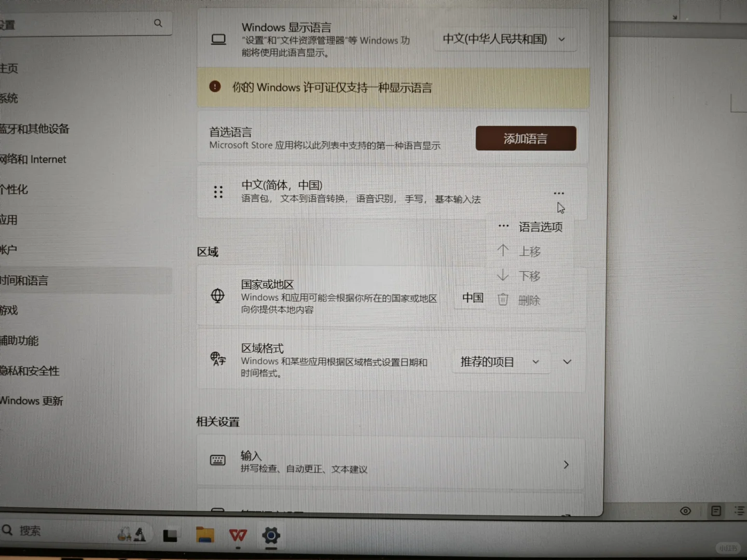
Task: Open 游戏 in sidebar
Action: (9, 311)
